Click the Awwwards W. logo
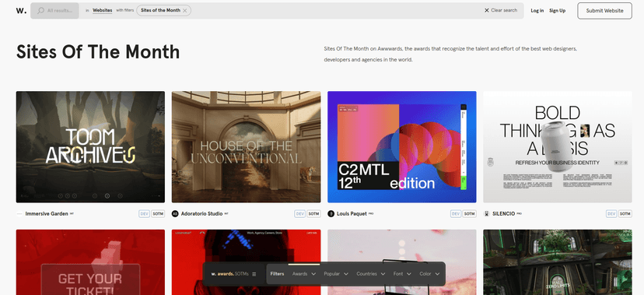 click(21, 11)
